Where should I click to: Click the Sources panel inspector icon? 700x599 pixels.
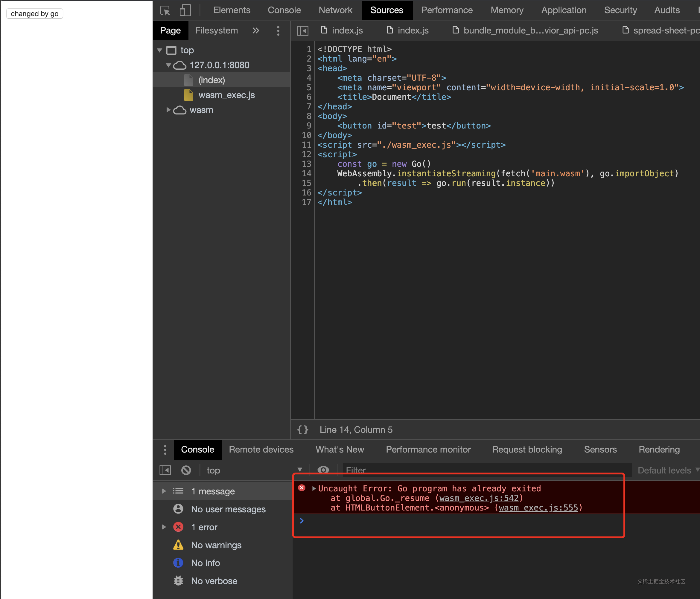tap(303, 31)
